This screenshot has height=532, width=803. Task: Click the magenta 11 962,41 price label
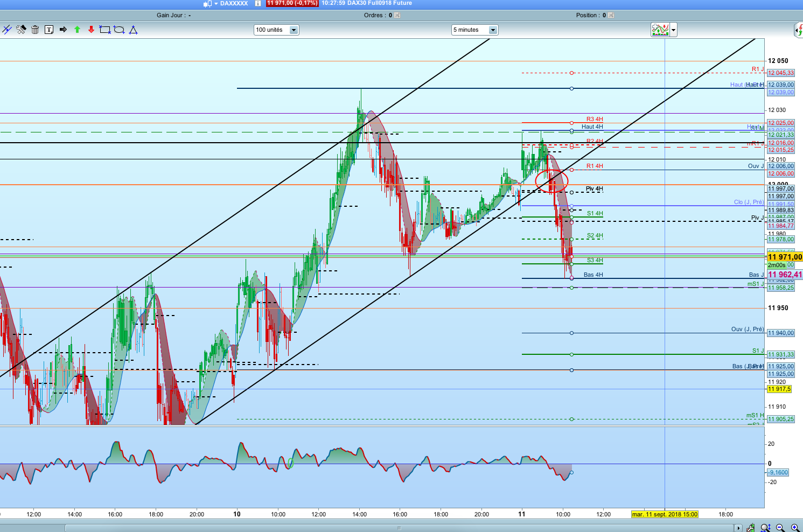[x=785, y=275]
